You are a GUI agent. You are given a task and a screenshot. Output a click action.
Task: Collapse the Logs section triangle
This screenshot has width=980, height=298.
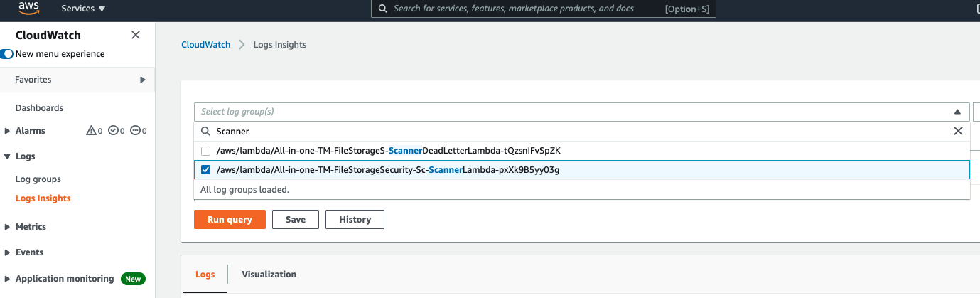[x=7, y=156]
